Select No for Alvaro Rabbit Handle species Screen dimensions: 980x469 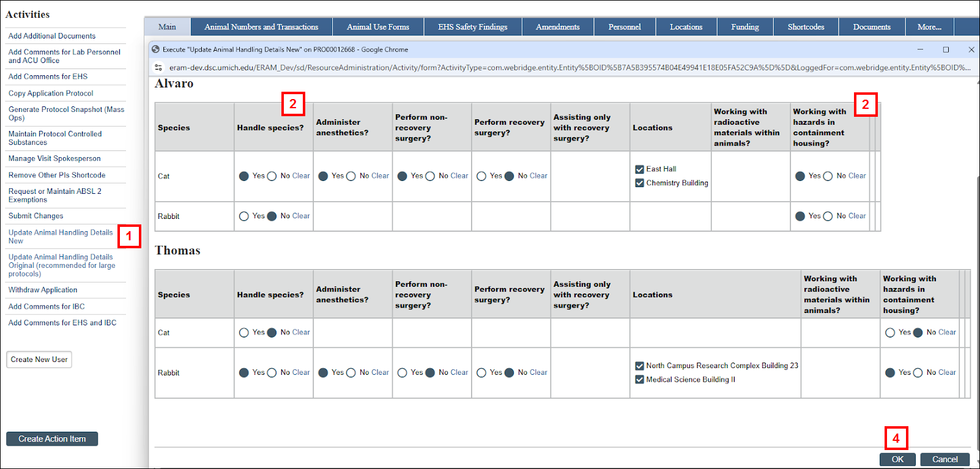click(272, 216)
